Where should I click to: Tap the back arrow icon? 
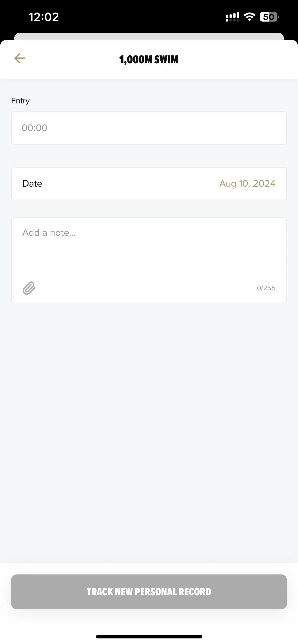tap(19, 58)
